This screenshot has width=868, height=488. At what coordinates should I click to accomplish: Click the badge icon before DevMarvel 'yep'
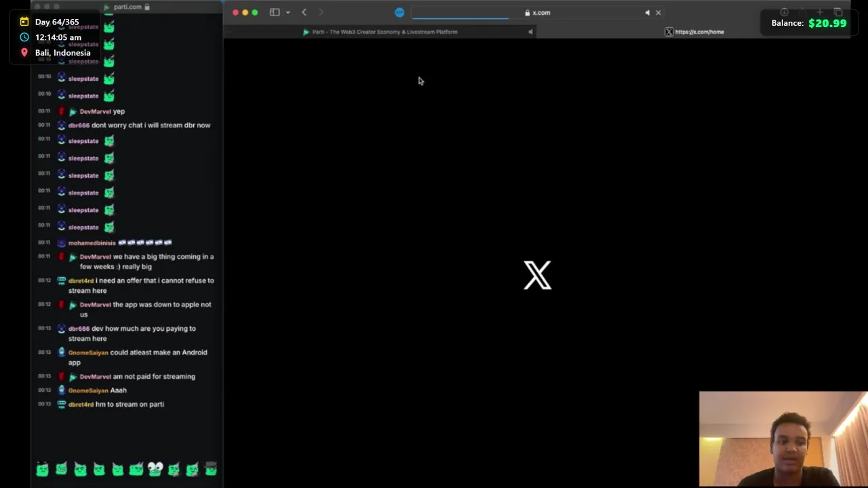[73, 111]
